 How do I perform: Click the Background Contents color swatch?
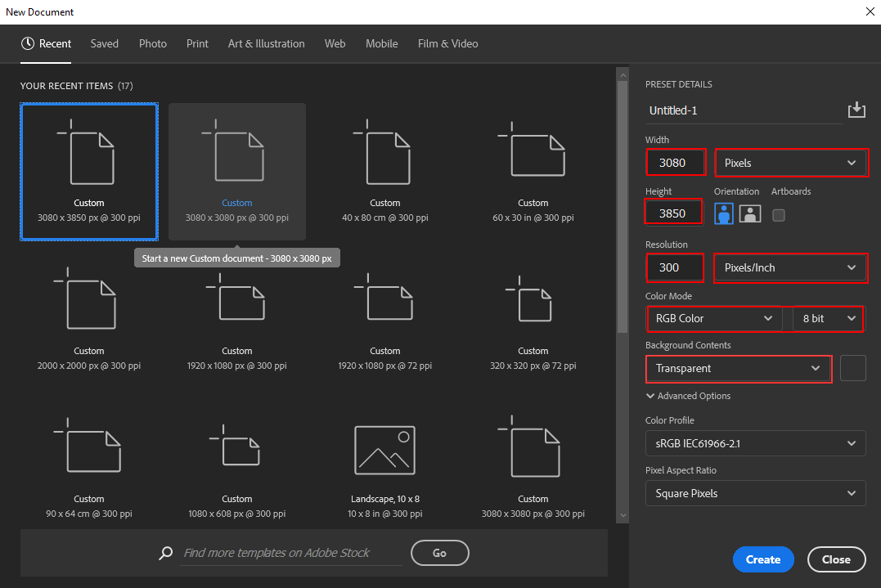point(852,368)
